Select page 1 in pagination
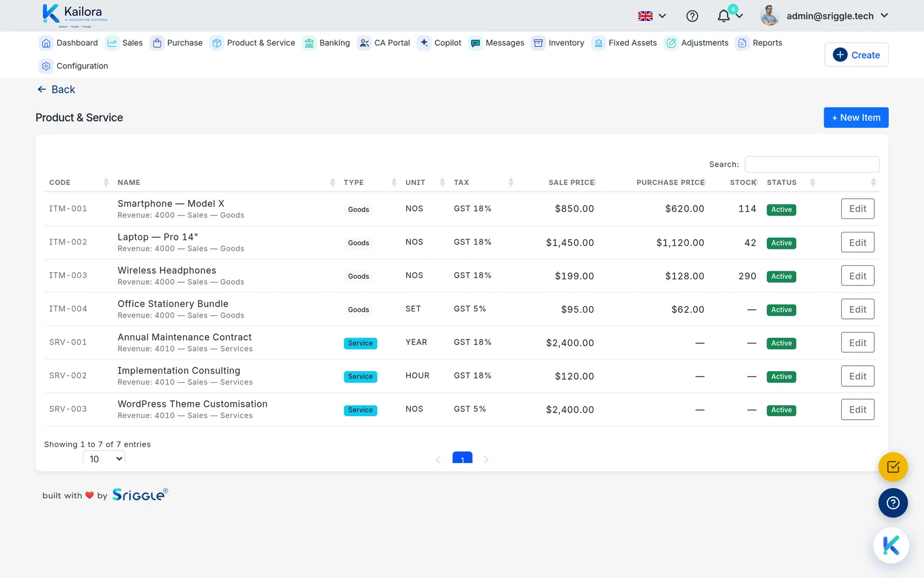This screenshot has width=924, height=578. (x=463, y=458)
